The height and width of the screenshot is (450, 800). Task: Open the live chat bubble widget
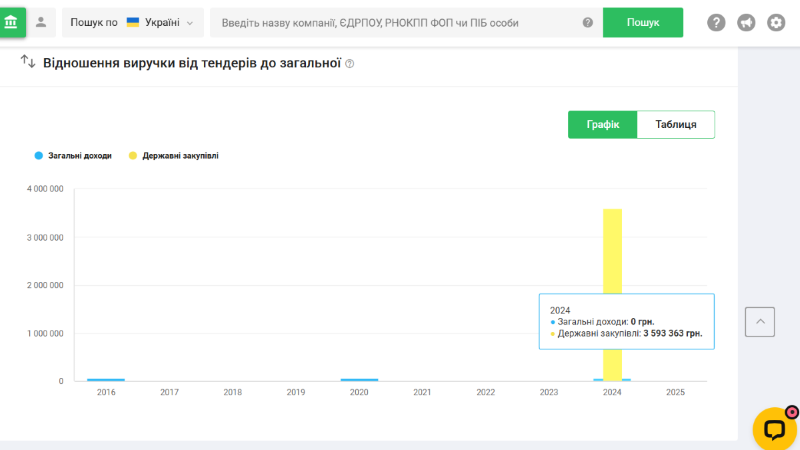774,429
